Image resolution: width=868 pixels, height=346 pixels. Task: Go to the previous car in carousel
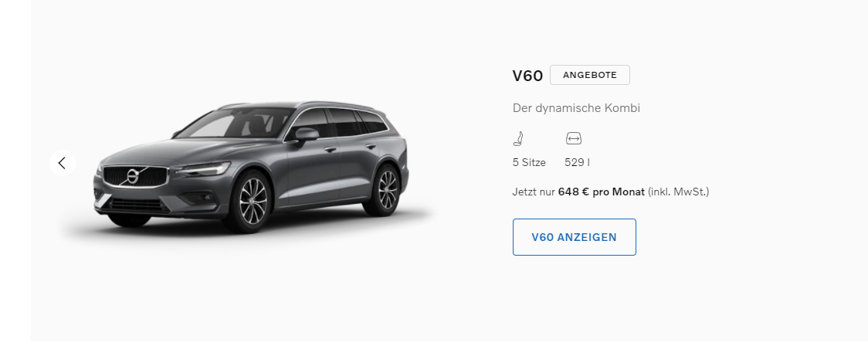[x=62, y=163]
